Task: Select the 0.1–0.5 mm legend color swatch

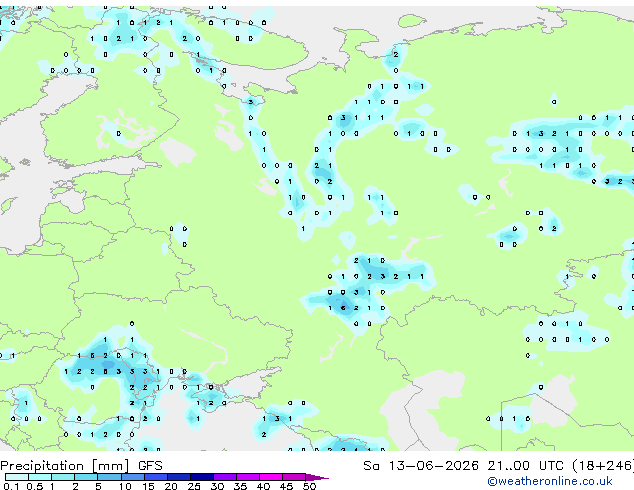Action: [x=17, y=477]
